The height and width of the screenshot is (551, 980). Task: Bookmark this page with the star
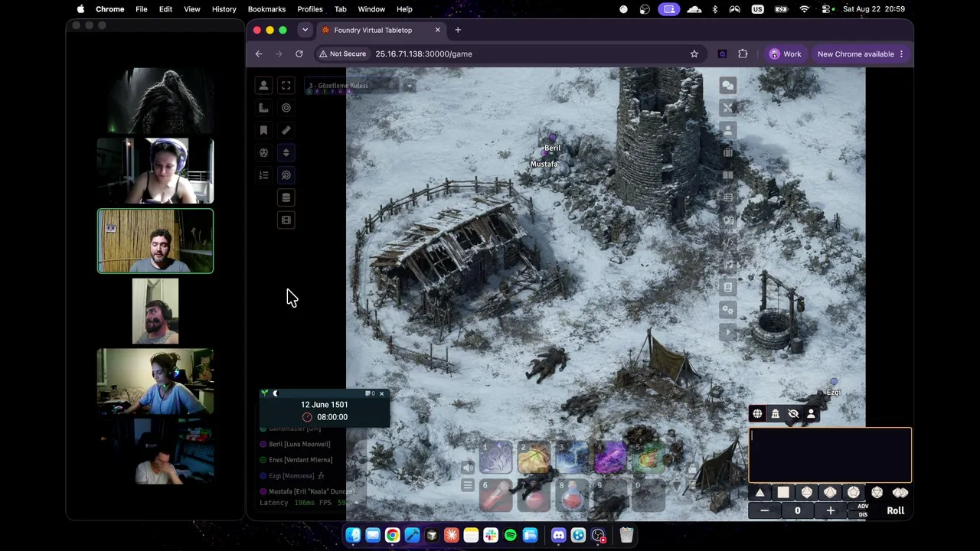point(694,54)
